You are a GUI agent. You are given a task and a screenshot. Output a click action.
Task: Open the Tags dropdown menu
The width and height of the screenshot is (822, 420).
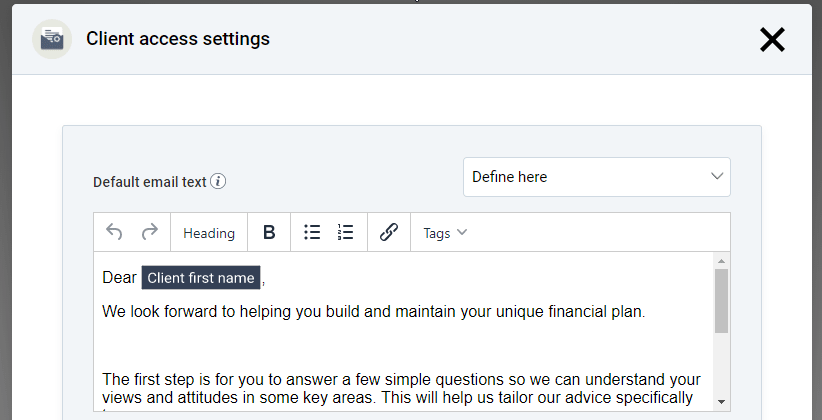click(x=445, y=233)
